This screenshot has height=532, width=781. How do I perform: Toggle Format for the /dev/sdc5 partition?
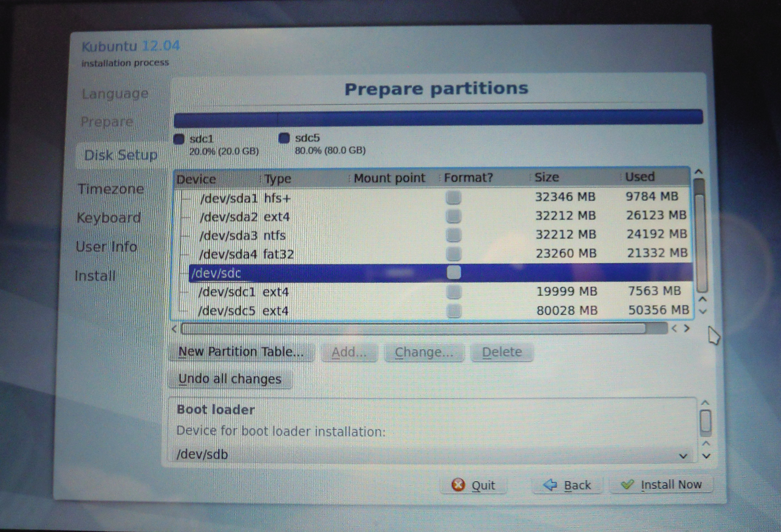click(x=453, y=310)
